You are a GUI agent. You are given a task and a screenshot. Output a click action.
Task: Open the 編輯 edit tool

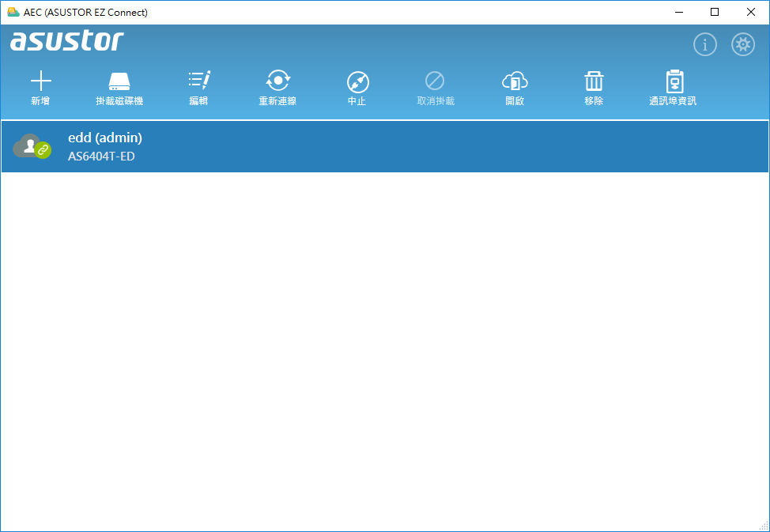click(199, 81)
